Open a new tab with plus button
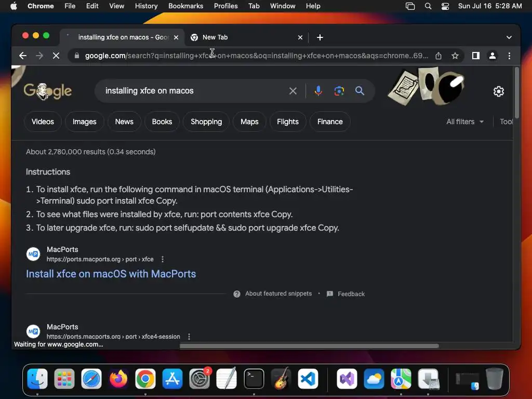The width and height of the screenshot is (532, 399). [x=320, y=37]
